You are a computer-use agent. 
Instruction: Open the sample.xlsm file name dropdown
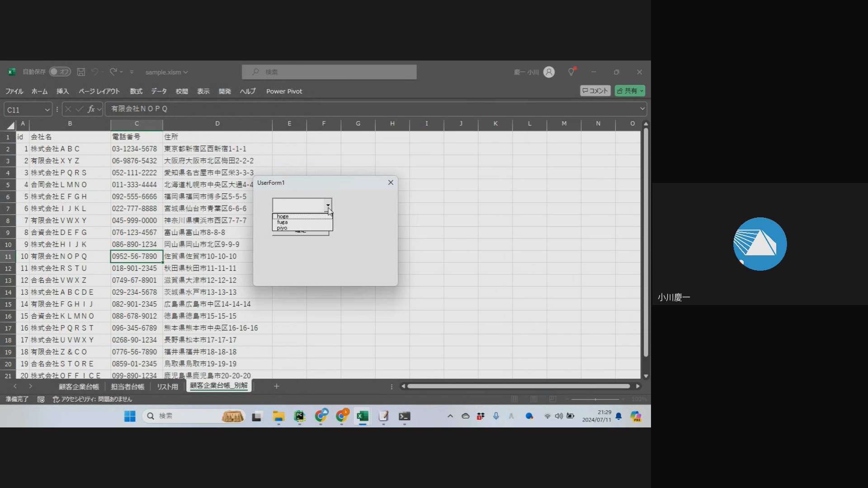[166, 72]
